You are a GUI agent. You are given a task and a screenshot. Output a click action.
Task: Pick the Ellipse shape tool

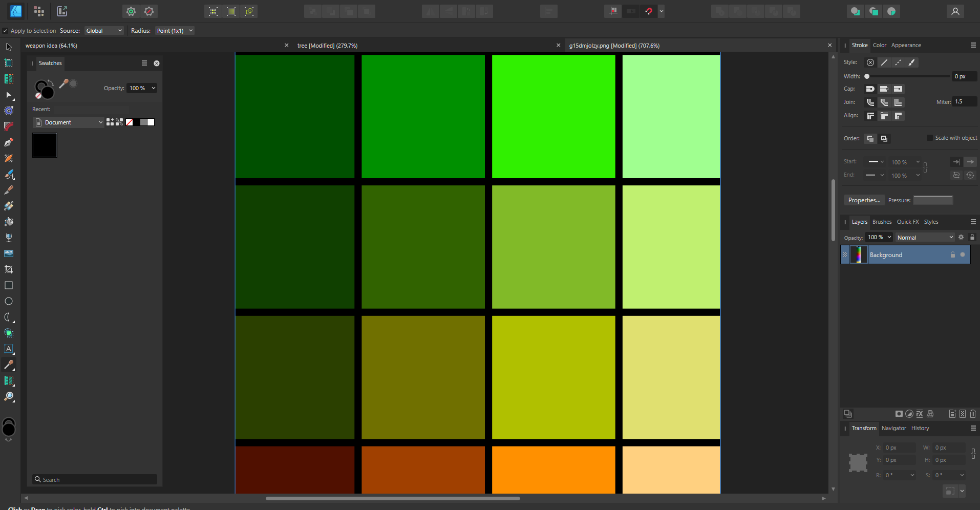coord(9,301)
